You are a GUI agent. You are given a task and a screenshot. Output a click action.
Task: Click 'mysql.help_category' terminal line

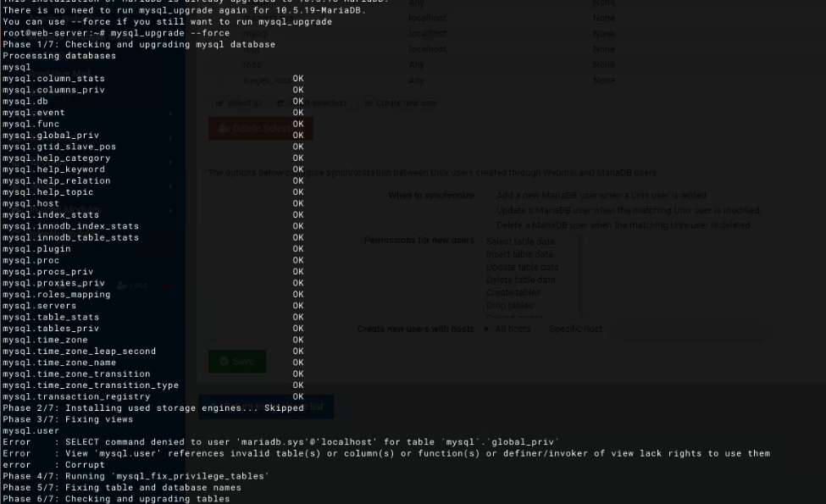(x=57, y=158)
